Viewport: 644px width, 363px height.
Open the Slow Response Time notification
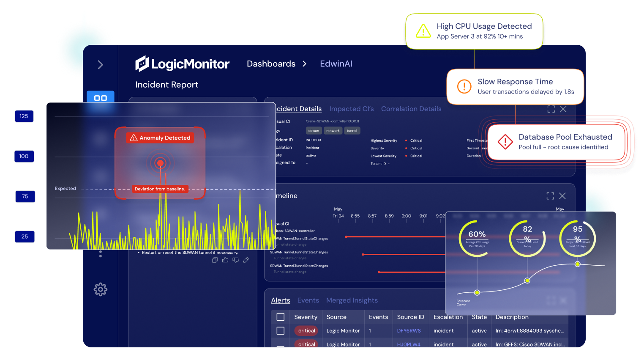(x=515, y=87)
